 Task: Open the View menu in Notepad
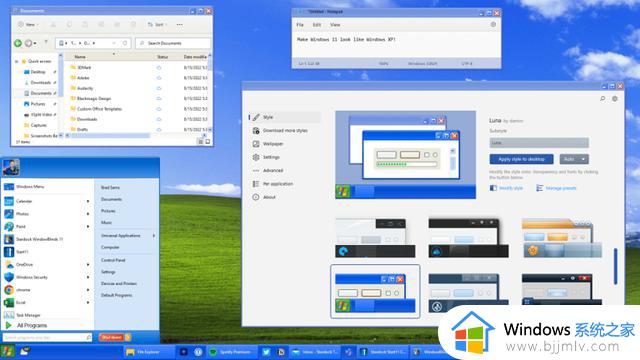coord(335,24)
